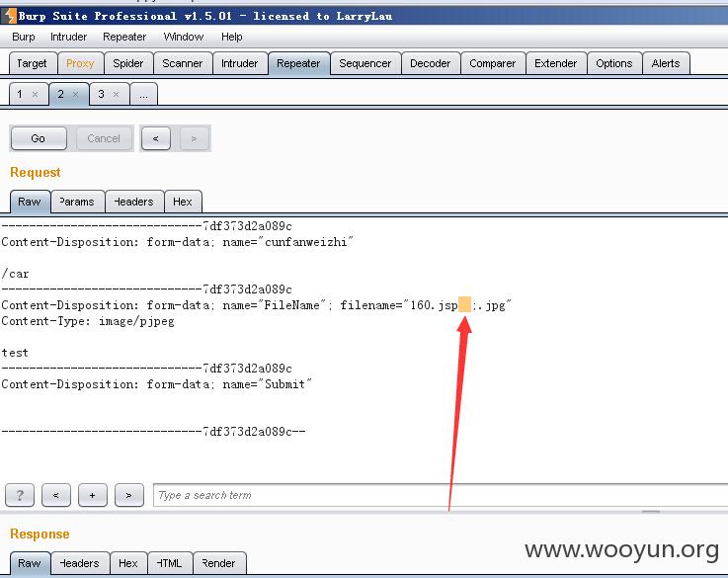The image size is (728, 578).
Task: Click the plus search options button
Action: pos(93,495)
